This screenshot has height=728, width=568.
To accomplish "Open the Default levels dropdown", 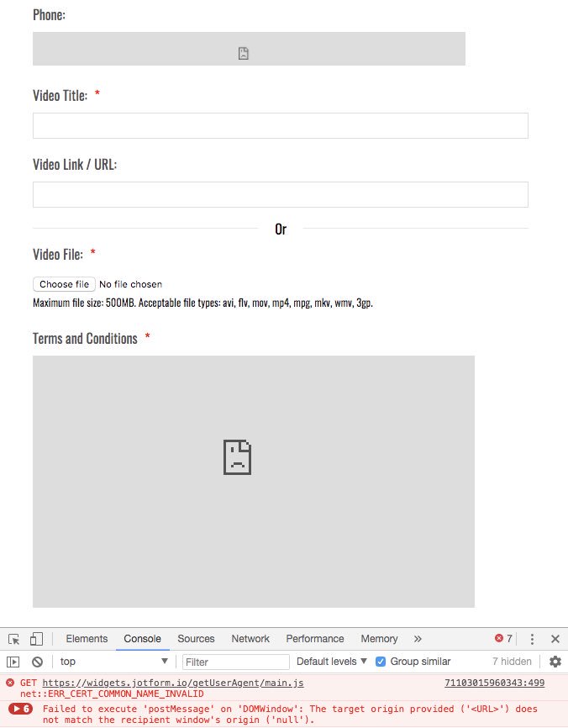I will (331, 661).
